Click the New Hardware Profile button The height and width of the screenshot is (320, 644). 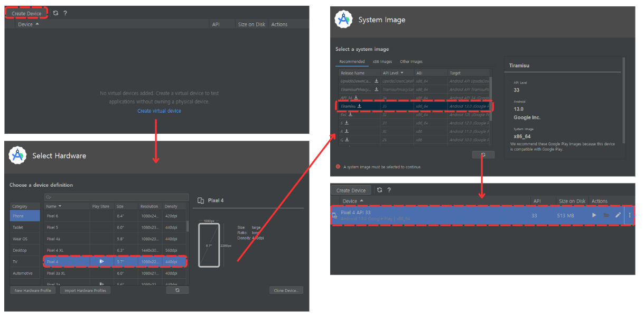[33, 290]
